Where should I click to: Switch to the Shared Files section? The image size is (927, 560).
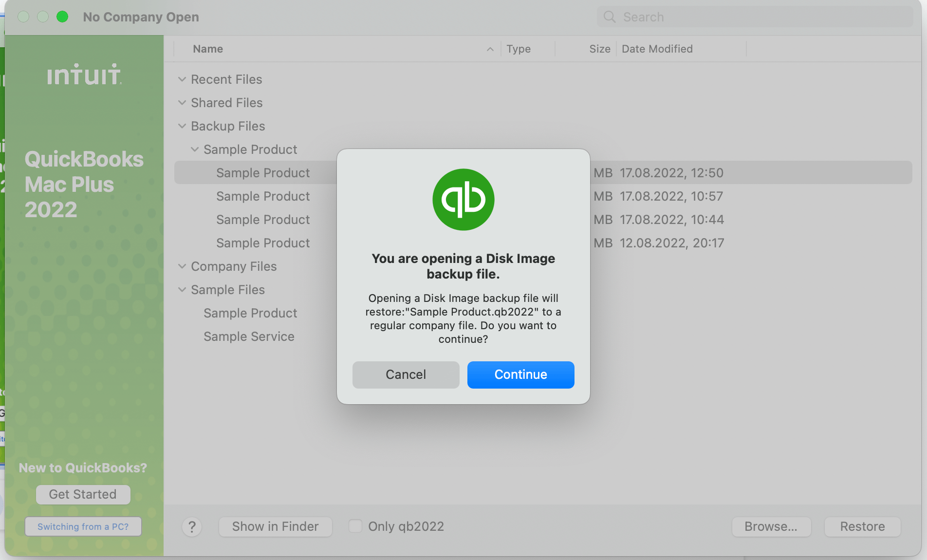point(226,103)
